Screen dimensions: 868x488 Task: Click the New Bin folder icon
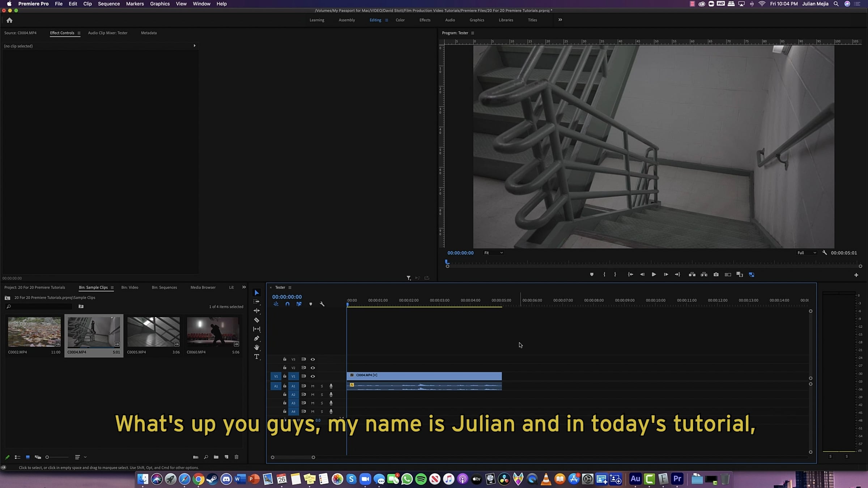(216, 457)
